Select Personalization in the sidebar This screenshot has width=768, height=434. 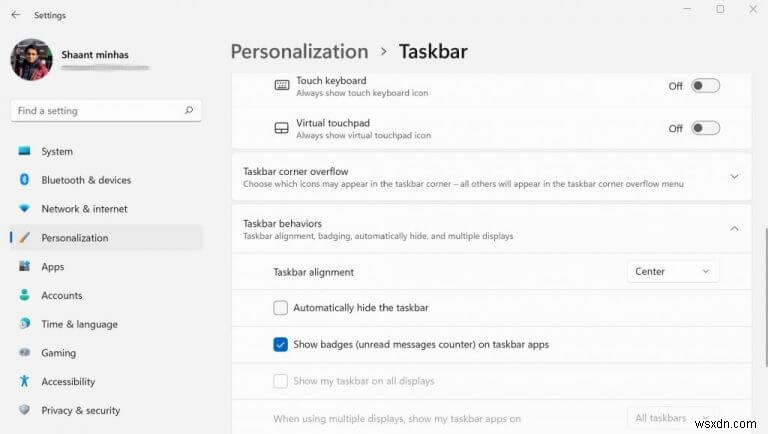[x=106, y=238]
